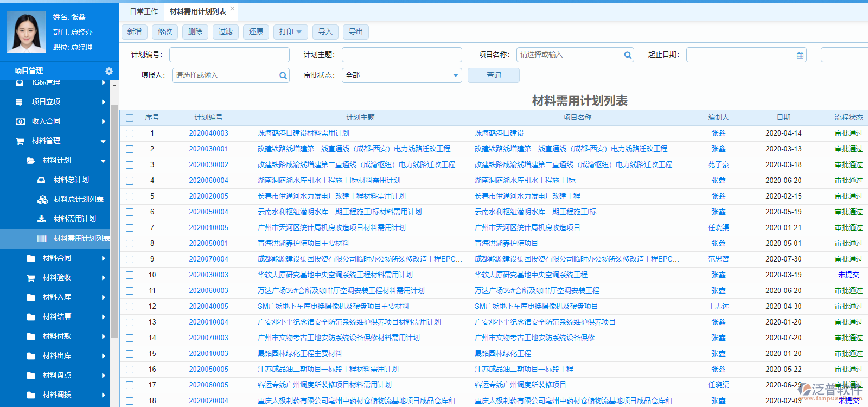Switch to the 日常工作 tab
This screenshot has width=868, height=407.
(x=144, y=11)
